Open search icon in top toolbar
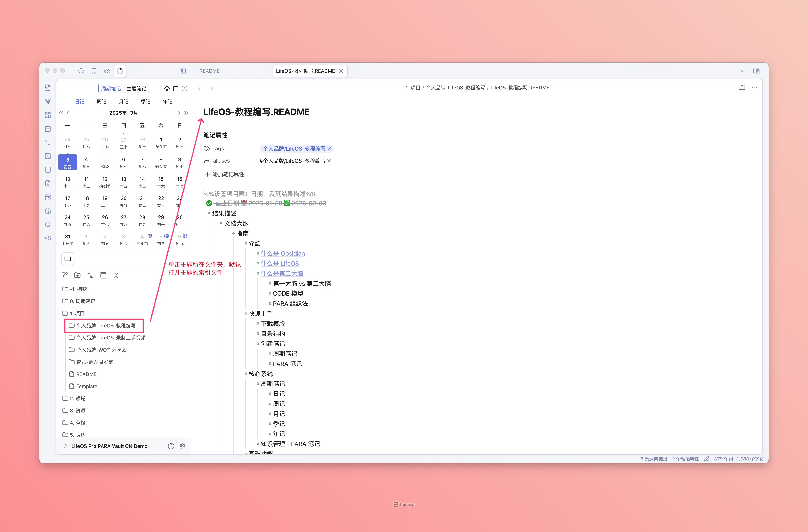This screenshot has width=808, height=532. pos(81,71)
